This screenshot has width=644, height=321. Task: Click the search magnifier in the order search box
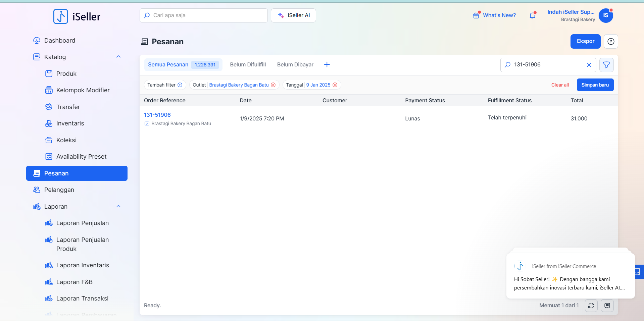[x=508, y=65]
